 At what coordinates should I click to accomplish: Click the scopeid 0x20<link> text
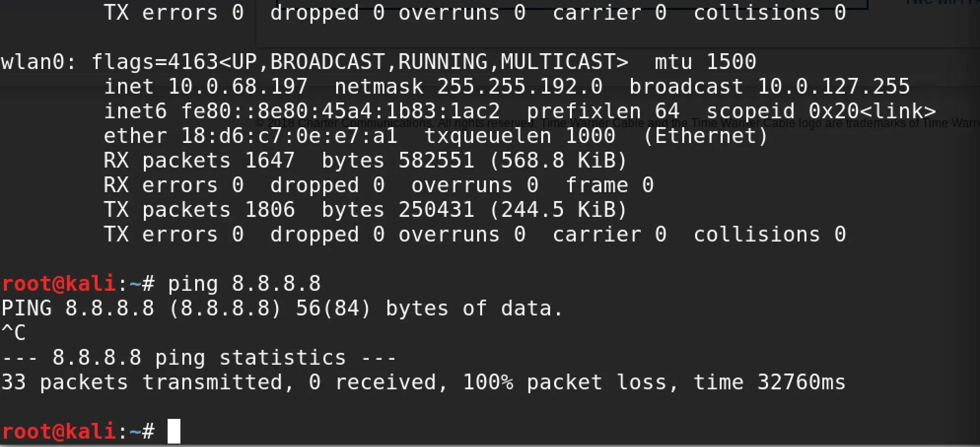(x=820, y=111)
